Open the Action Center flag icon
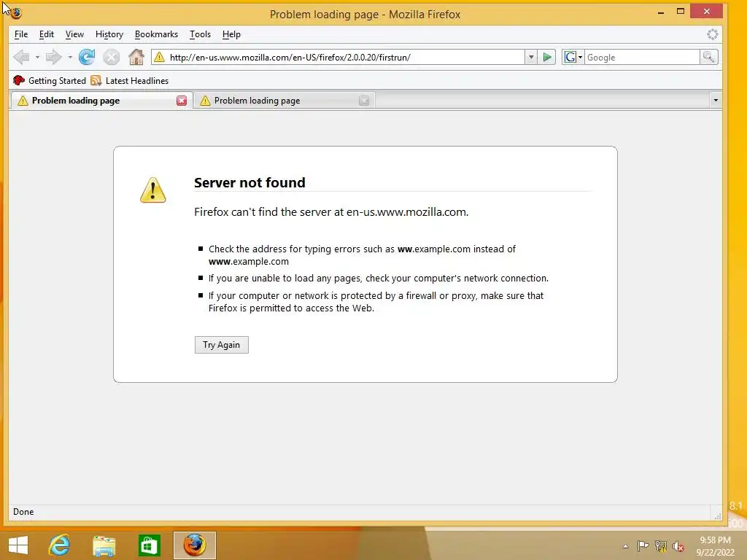This screenshot has width=747, height=560. pos(643,546)
